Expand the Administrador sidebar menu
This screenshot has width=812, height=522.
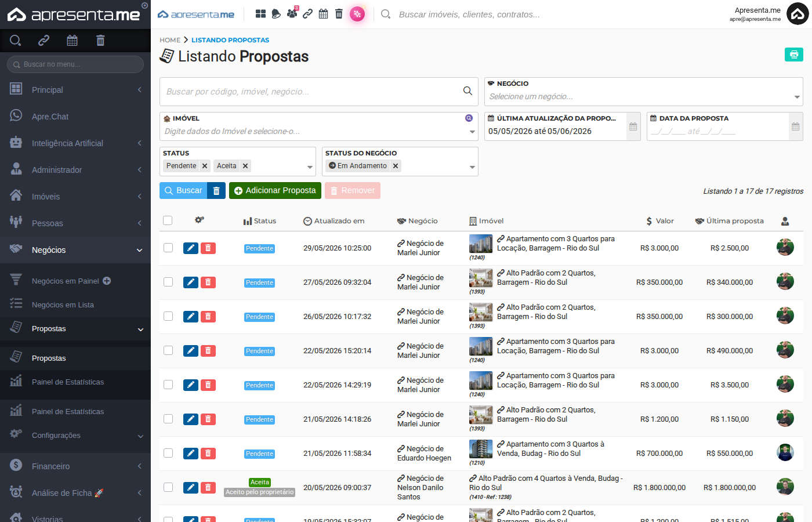point(75,170)
